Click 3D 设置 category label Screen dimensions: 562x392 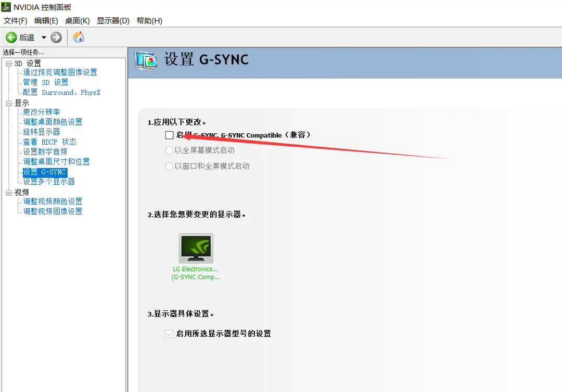click(x=28, y=64)
